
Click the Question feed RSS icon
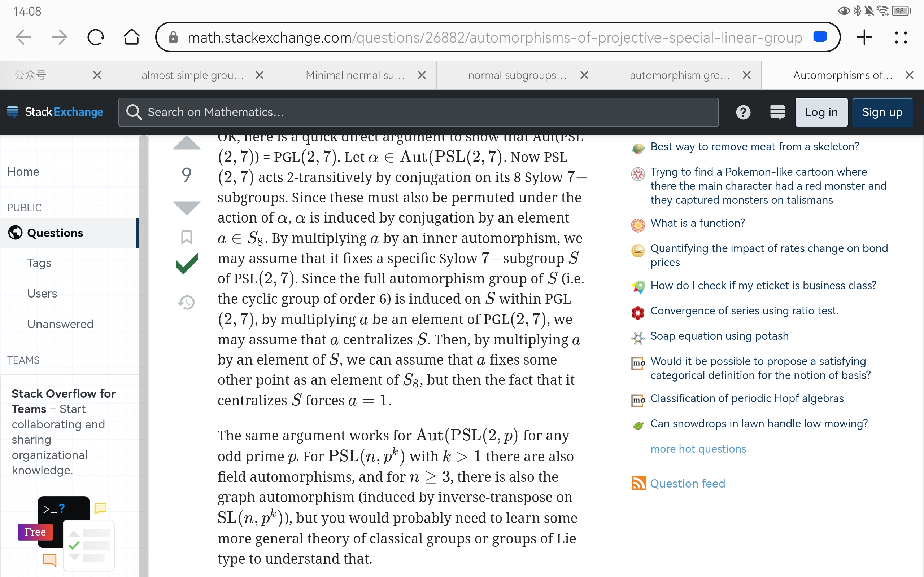click(638, 483)
